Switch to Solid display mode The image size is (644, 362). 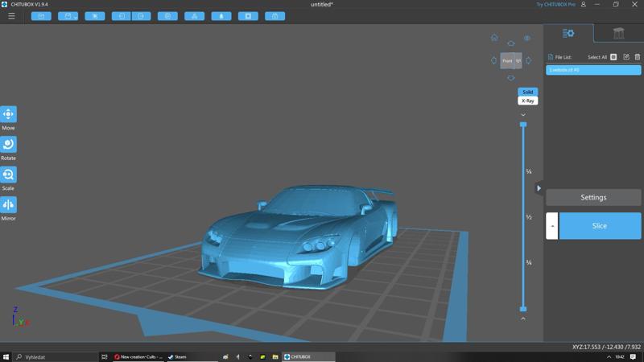pos(528,92)
